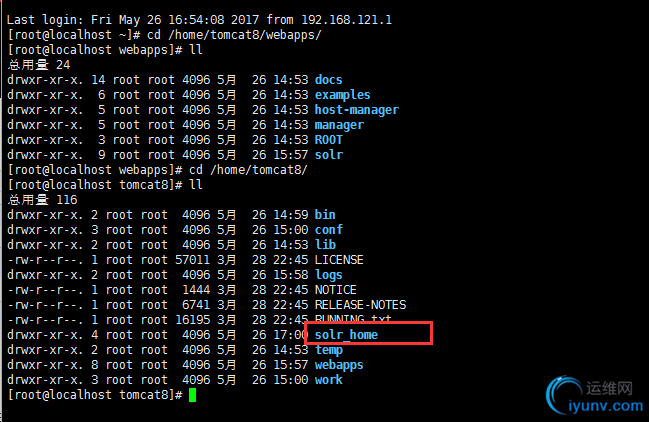Click the last '[root@localhost tomcat8]#' prompt

[x=95, y=395]
